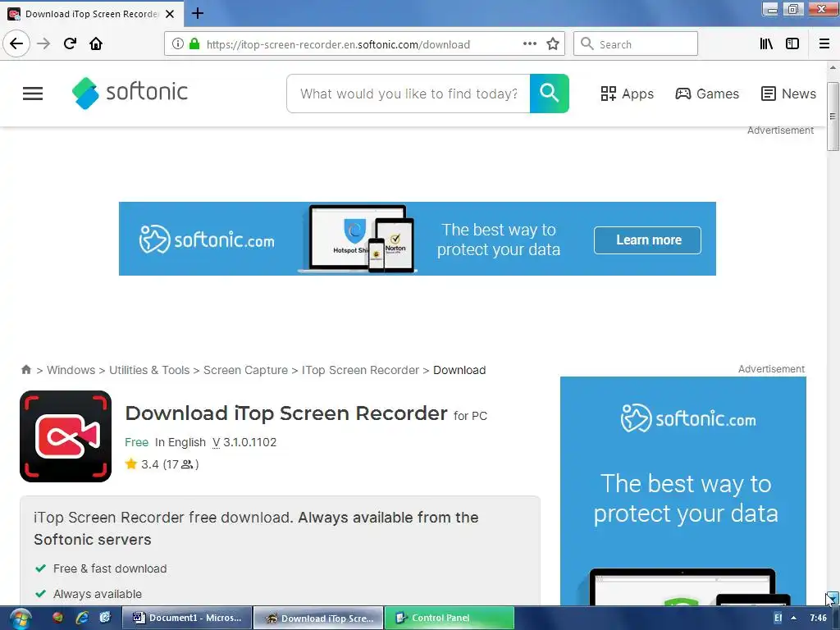Click the scrollbar up arrow
Image resolution: width=840 pixels, height=630 pixels.
(833, 68)
